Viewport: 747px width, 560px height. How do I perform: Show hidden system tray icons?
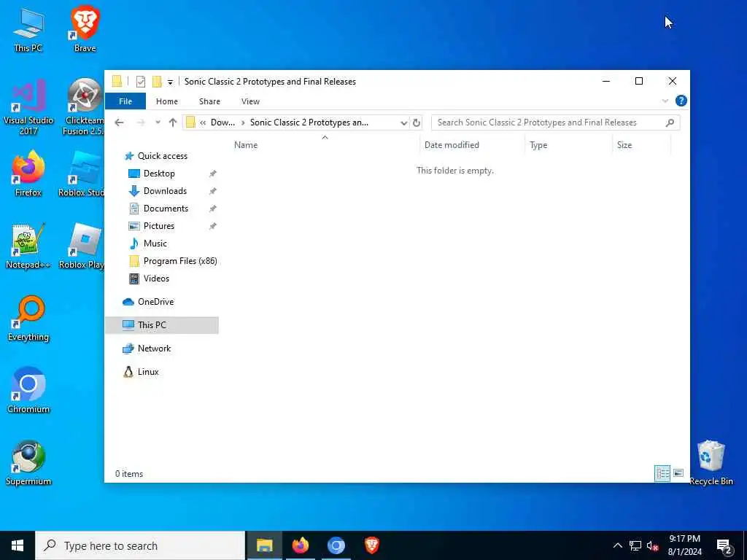click(x=617, y=545)
